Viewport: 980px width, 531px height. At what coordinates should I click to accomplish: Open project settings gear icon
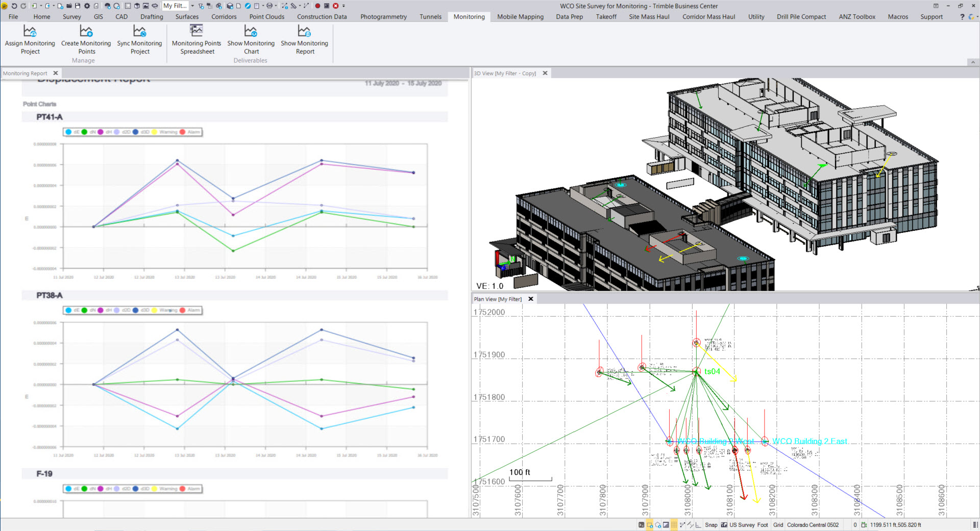87,6
